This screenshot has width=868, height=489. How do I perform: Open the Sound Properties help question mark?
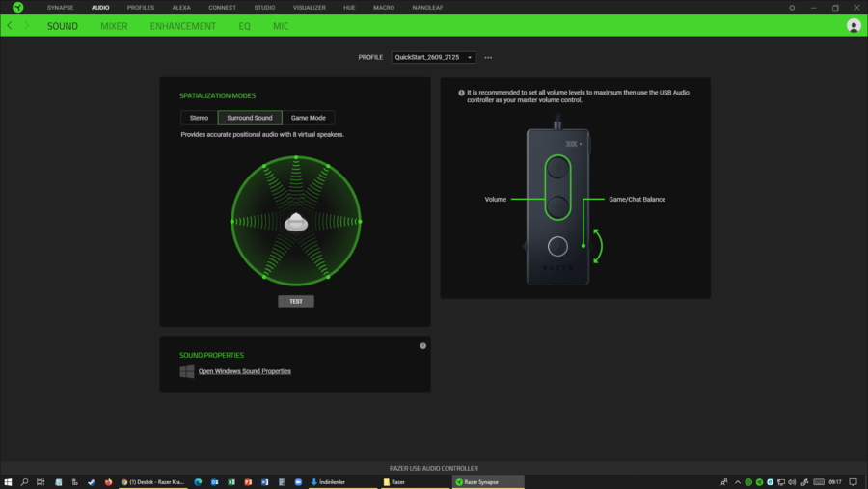[x=423, y=346]
